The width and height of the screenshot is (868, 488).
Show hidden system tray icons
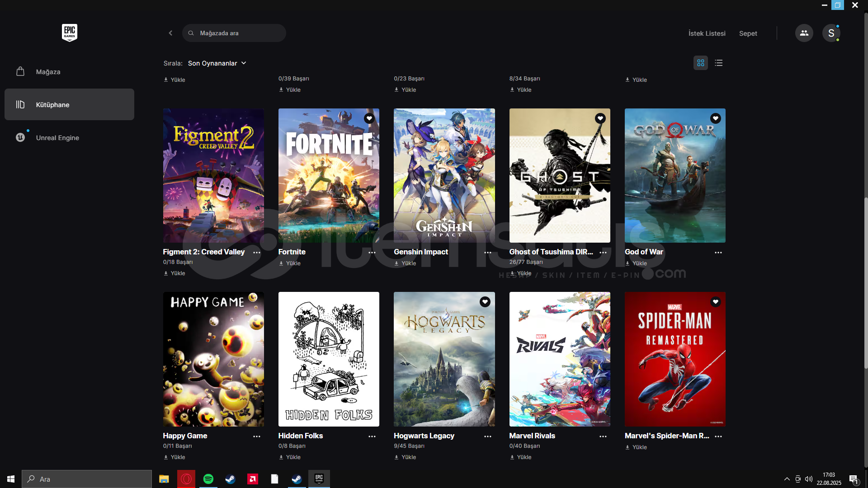787,479
